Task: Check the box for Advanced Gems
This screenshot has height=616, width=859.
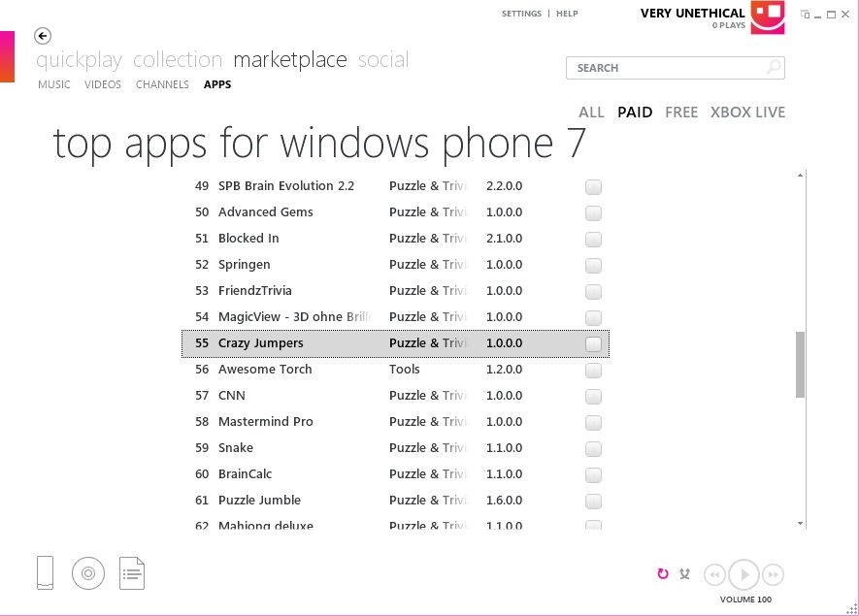Action: click(593, 213)
